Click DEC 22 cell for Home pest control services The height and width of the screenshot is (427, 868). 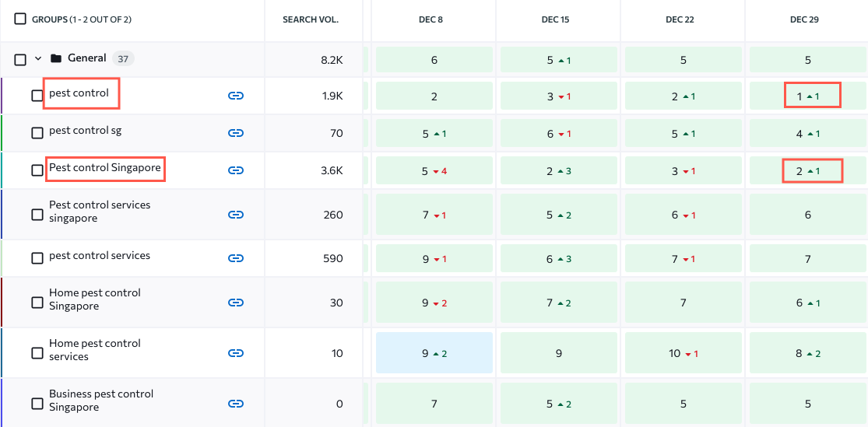pos(683,353)
